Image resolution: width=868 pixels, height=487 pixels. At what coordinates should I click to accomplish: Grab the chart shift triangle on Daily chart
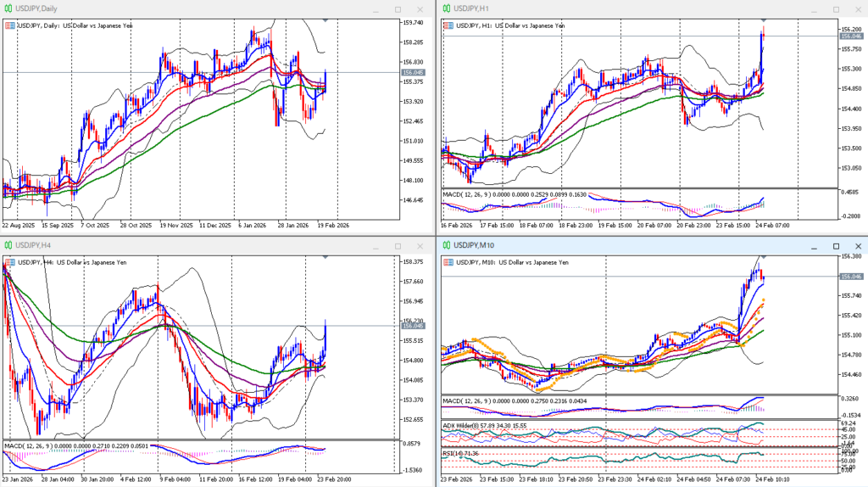click(x=326, y=20)
